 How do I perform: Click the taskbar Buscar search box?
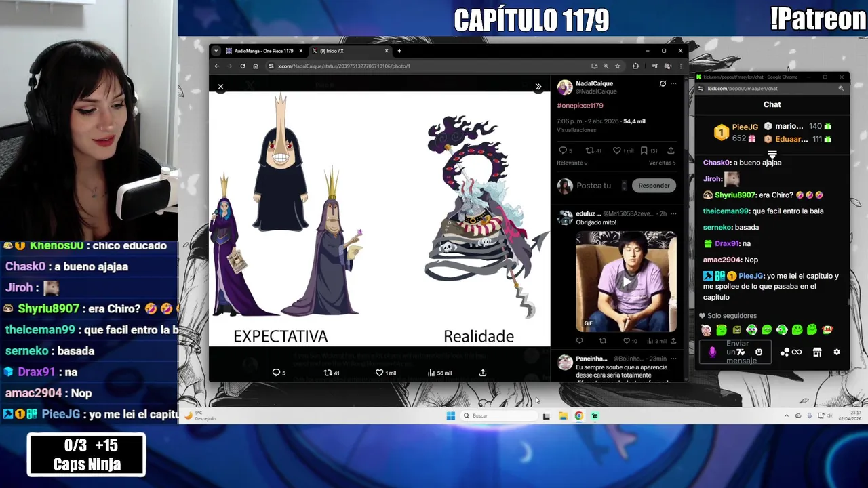click(499, 415)
